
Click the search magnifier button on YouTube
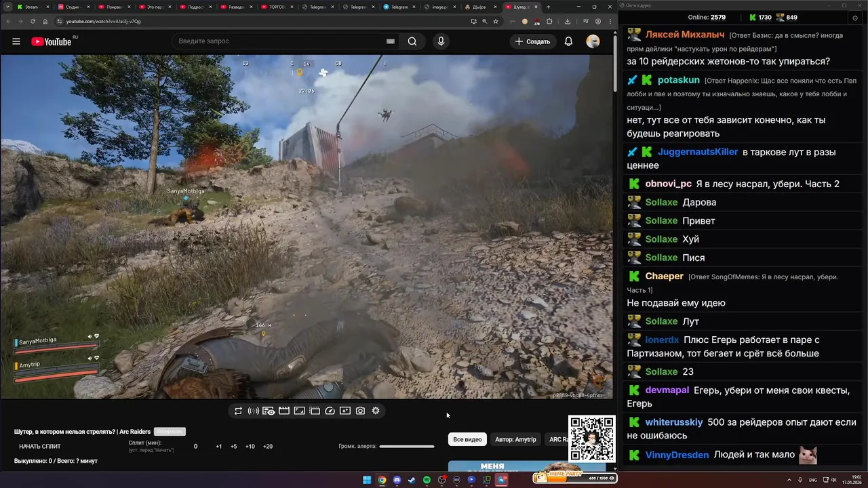coord(412,41)
